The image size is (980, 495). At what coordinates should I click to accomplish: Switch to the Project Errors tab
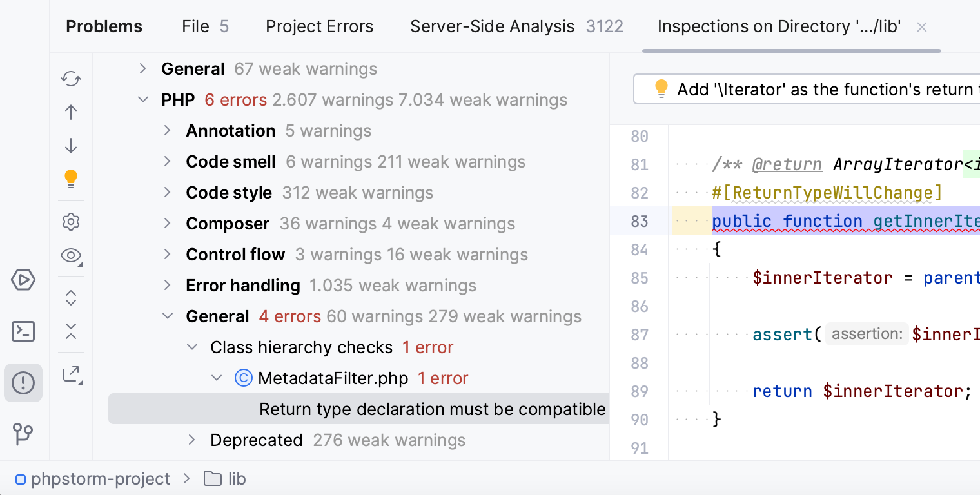319,26
